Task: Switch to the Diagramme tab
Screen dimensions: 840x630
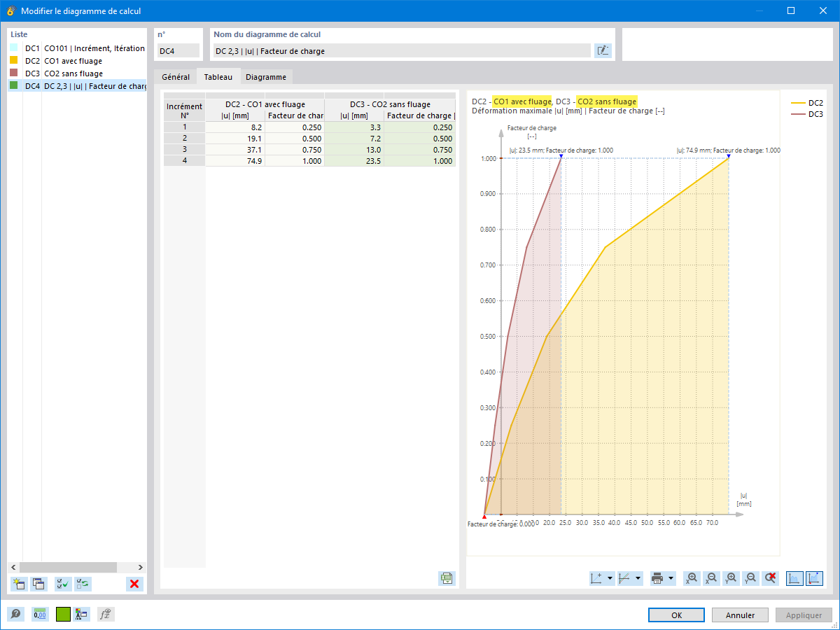Action: click(265, 77)
